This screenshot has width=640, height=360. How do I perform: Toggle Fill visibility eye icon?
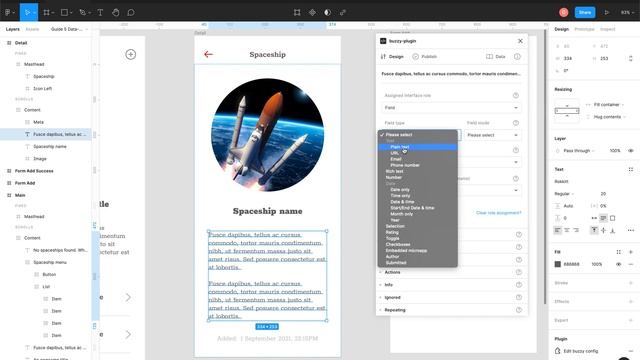coord(618,264)
